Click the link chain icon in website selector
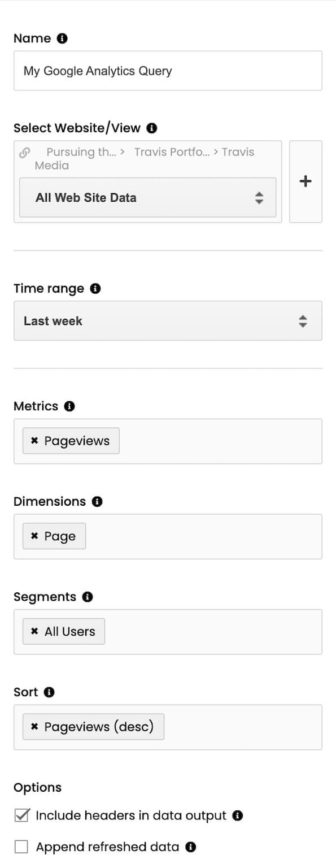 click(x=25, y=153)
